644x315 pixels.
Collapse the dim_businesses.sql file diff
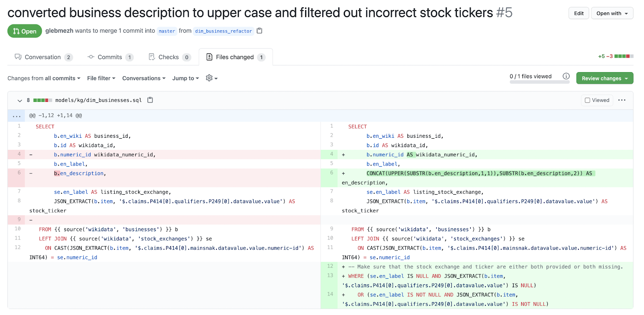point(20,100)
